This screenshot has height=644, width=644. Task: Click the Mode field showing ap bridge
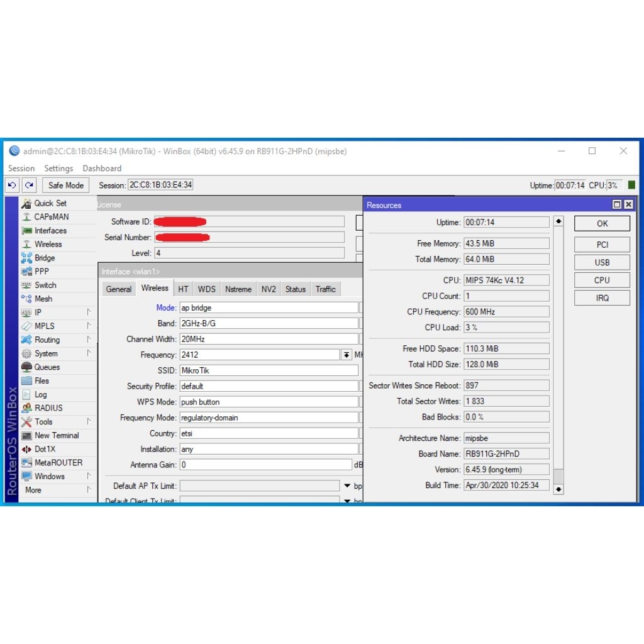click(269, 308)
